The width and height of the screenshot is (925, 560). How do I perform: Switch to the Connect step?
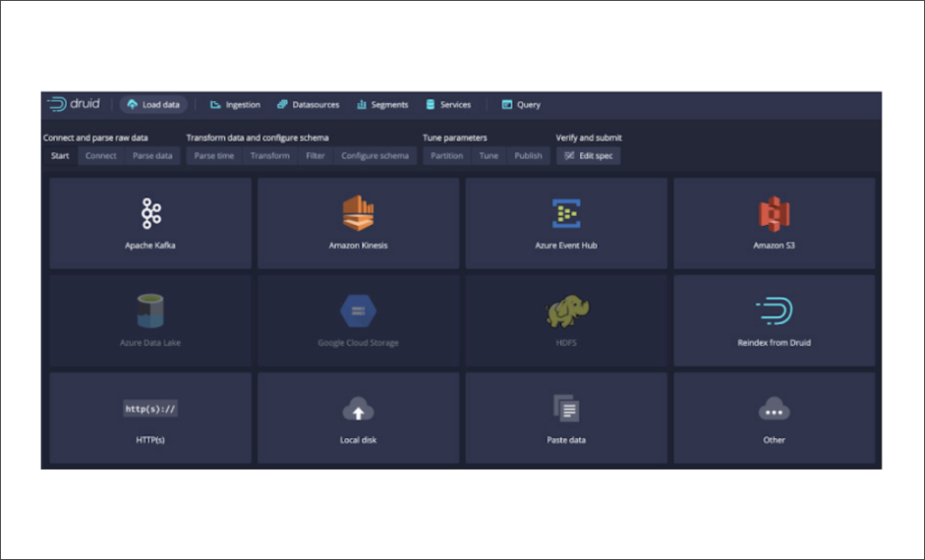click(101, 155)
